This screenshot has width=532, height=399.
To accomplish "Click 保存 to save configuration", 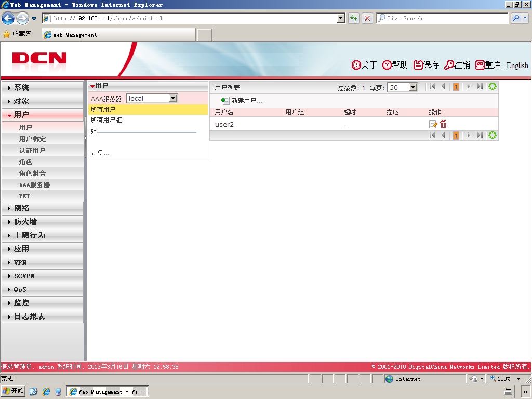I will point(426,65).
